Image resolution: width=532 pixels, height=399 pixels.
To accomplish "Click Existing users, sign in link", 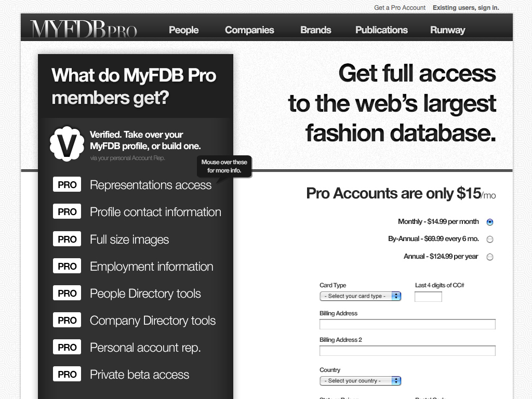I will click(465, 8).
